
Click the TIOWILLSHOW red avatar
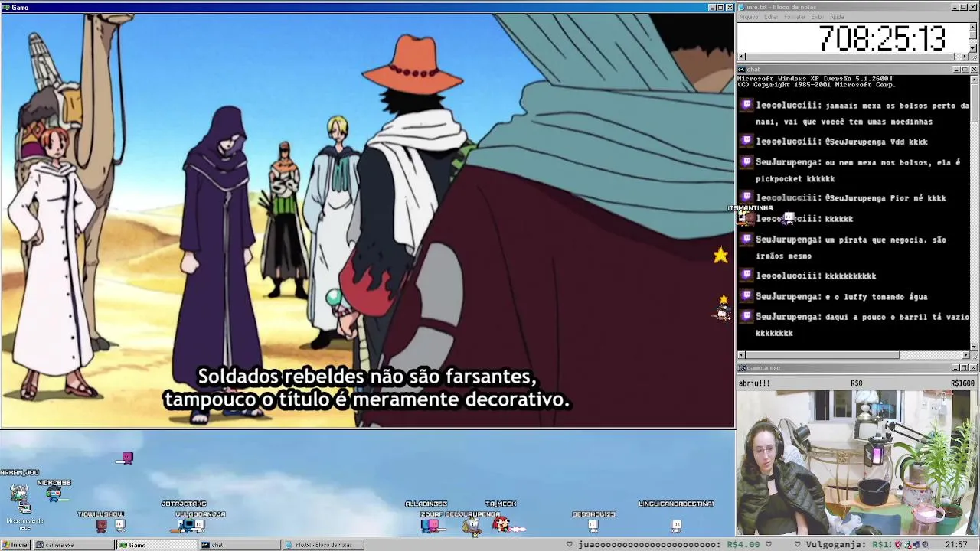[101, 525]
